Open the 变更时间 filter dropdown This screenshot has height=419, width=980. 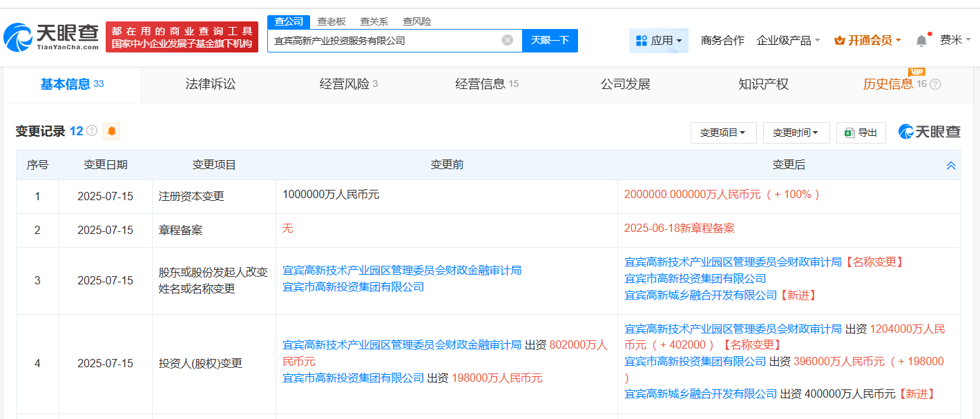796,133
